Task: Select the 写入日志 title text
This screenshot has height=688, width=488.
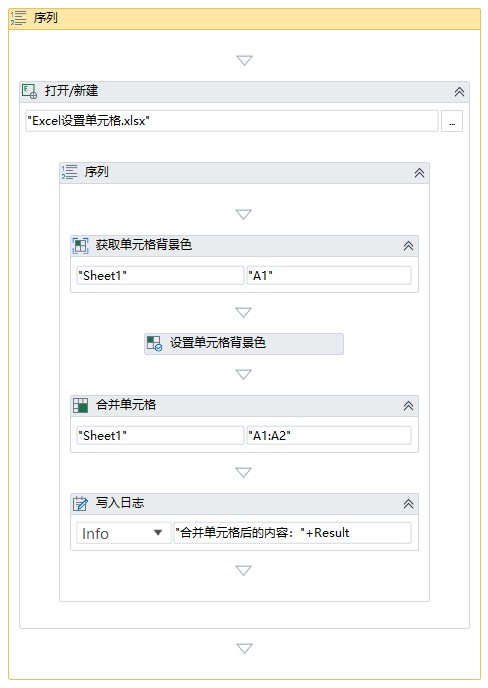Action: click(x=120, y=503)
